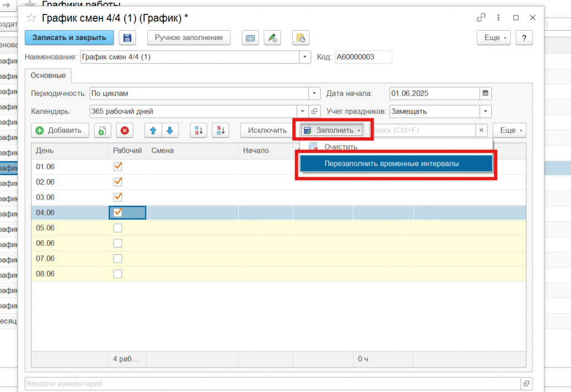Click the red delete row icon
Screen dimensions: 571x392
125,130
